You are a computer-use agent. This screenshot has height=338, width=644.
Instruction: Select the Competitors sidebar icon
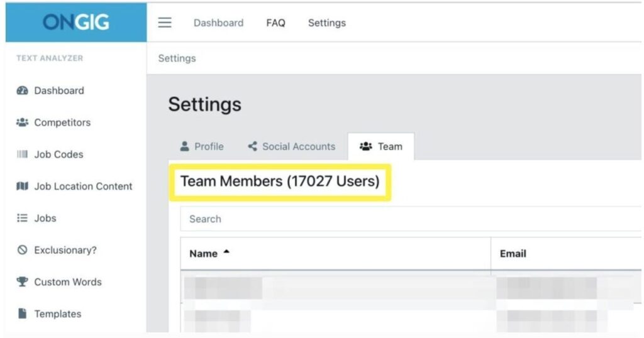[x=23, y=123]
